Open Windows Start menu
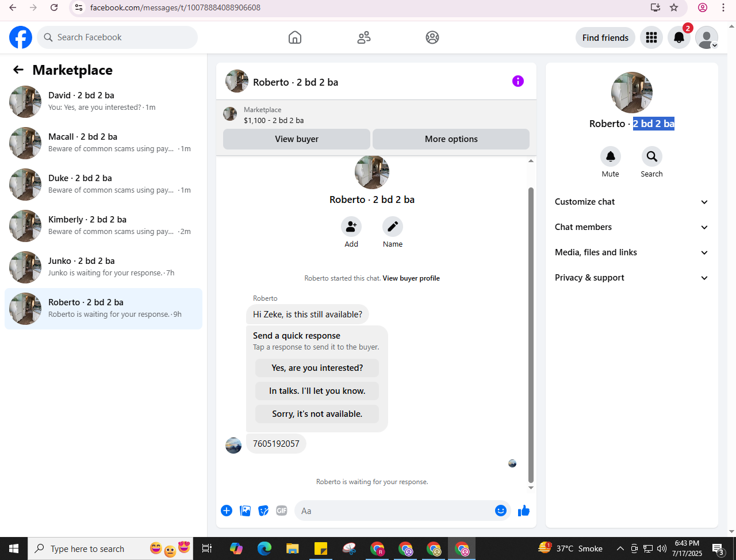The width and height of the screenshot is (736, 560). (14, 549)
